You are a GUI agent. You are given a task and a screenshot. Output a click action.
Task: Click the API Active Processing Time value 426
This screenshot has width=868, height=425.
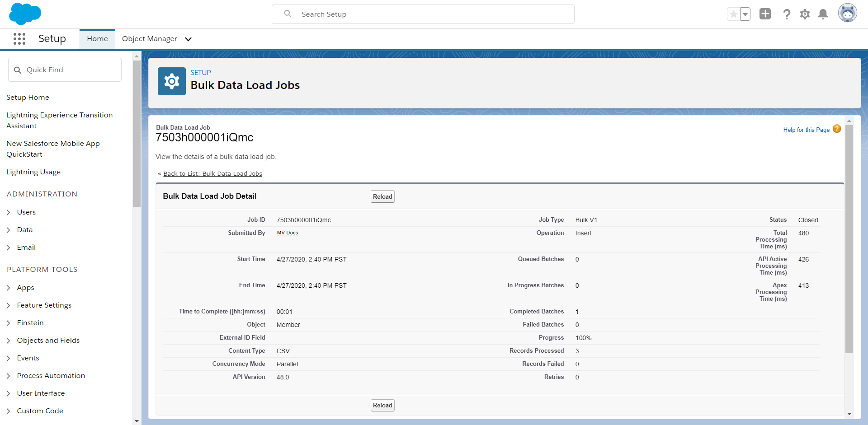804,260
